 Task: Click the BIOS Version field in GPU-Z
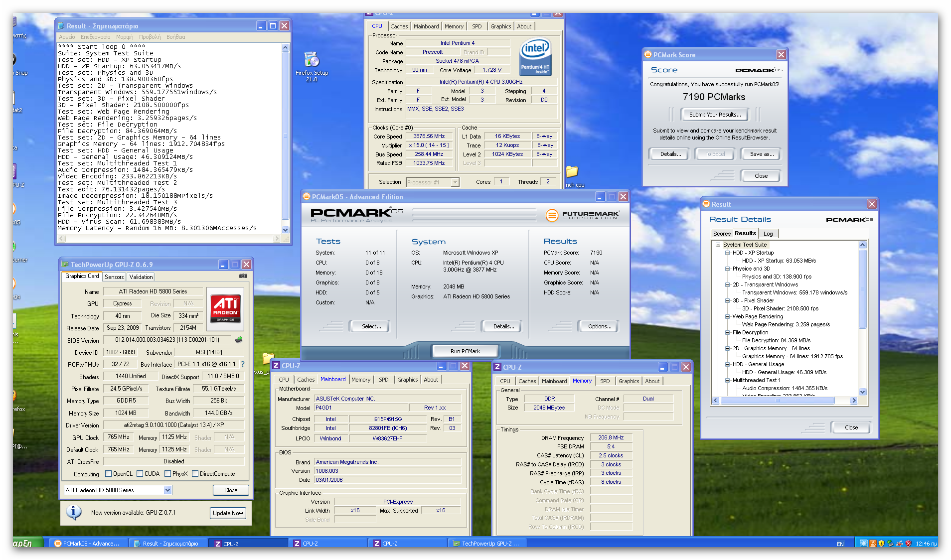pos(167,340)
